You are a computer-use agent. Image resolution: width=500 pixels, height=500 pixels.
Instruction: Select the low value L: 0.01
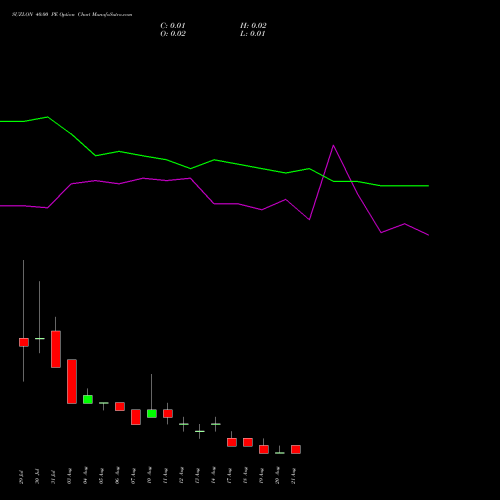(x=252, y=34)
